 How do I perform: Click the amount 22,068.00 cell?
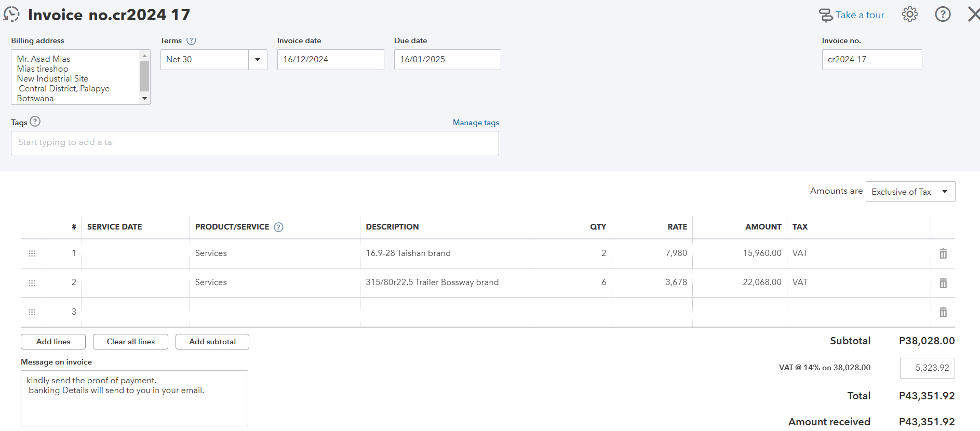pos(740,282)
